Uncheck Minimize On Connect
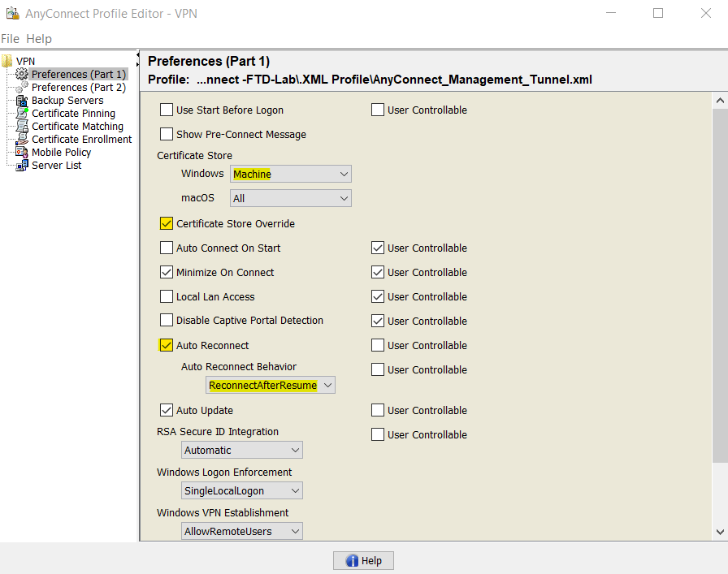Image resolution: width=728 pixels, height=574 pixels. click(167, 272)
